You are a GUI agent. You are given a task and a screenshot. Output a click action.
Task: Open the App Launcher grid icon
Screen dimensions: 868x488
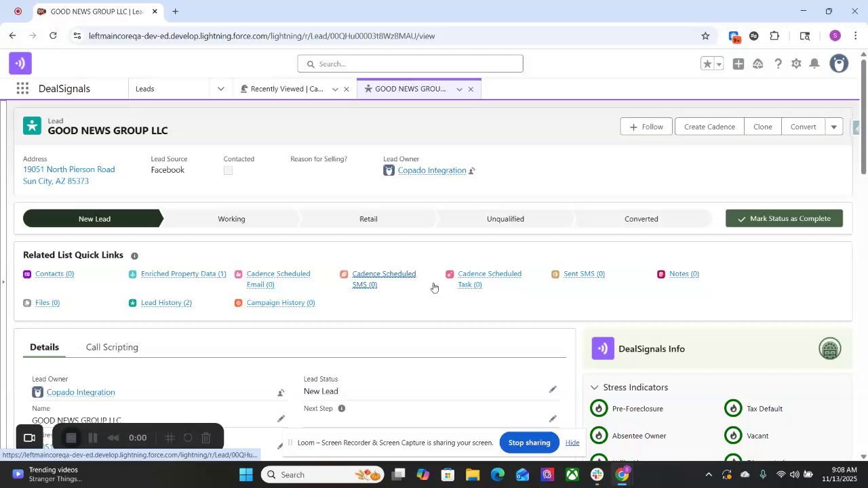click(x=22, y=89)
